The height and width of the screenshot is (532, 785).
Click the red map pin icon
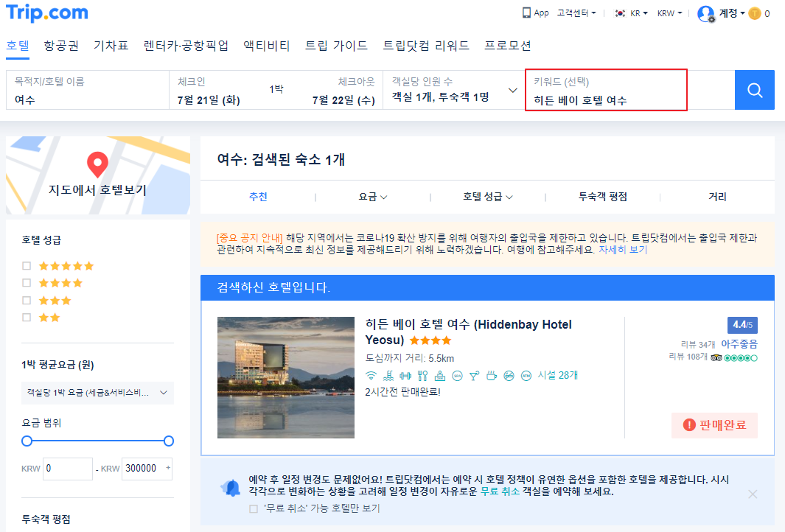[x=97, y=164]
